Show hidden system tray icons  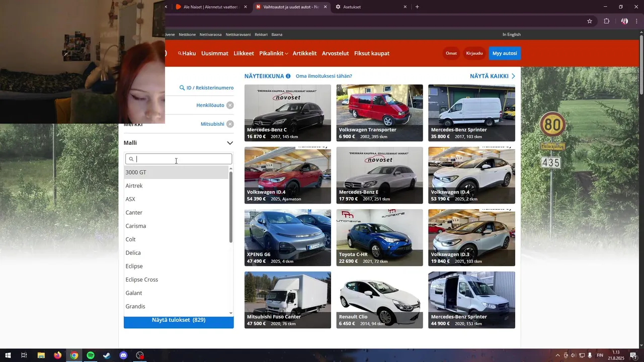[557, 355]
